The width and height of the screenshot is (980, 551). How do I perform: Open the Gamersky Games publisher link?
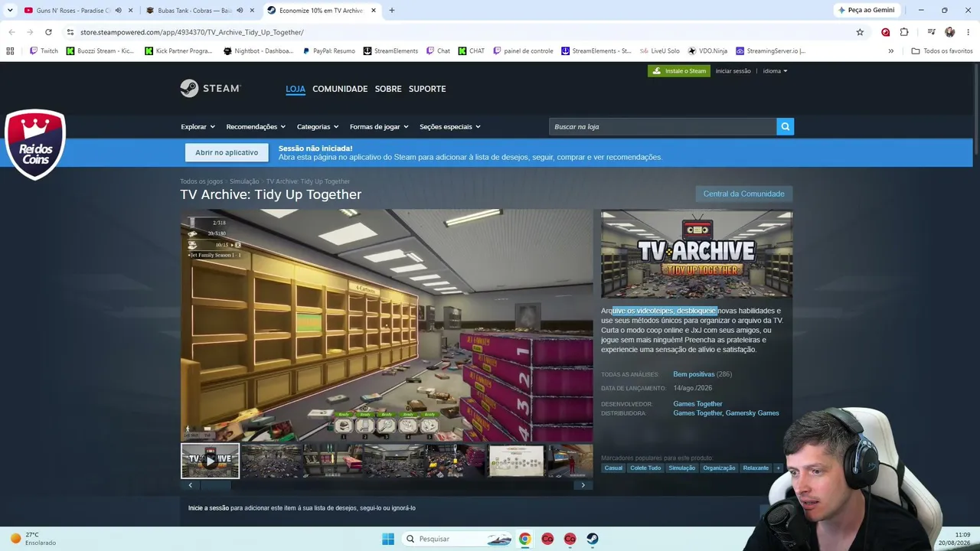753,413
